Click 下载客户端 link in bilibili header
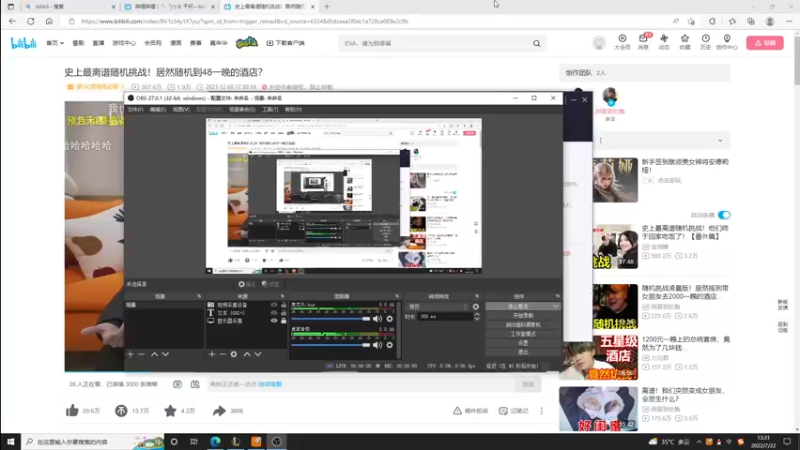Viewport: 800px width, 450px height. point(285,43)
